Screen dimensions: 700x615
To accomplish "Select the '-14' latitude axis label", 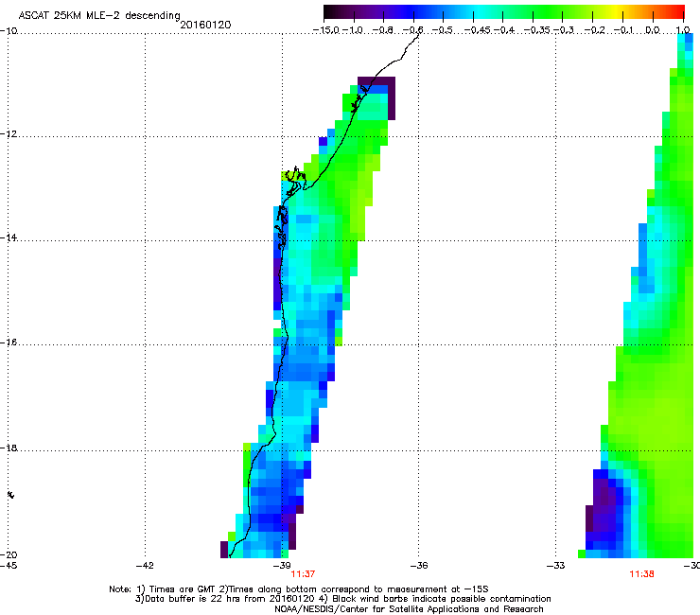I will pos(9,237).
